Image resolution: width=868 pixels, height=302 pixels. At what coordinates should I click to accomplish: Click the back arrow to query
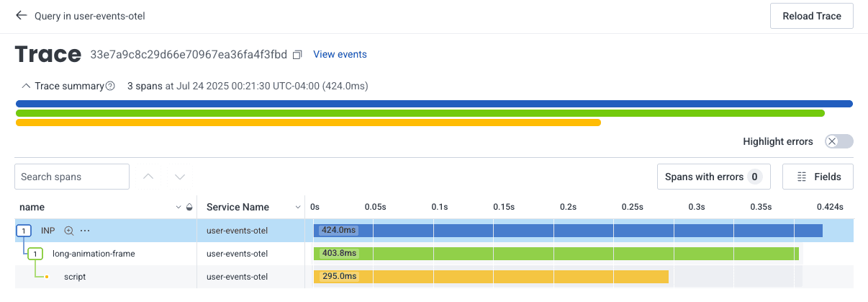(22, 15)
